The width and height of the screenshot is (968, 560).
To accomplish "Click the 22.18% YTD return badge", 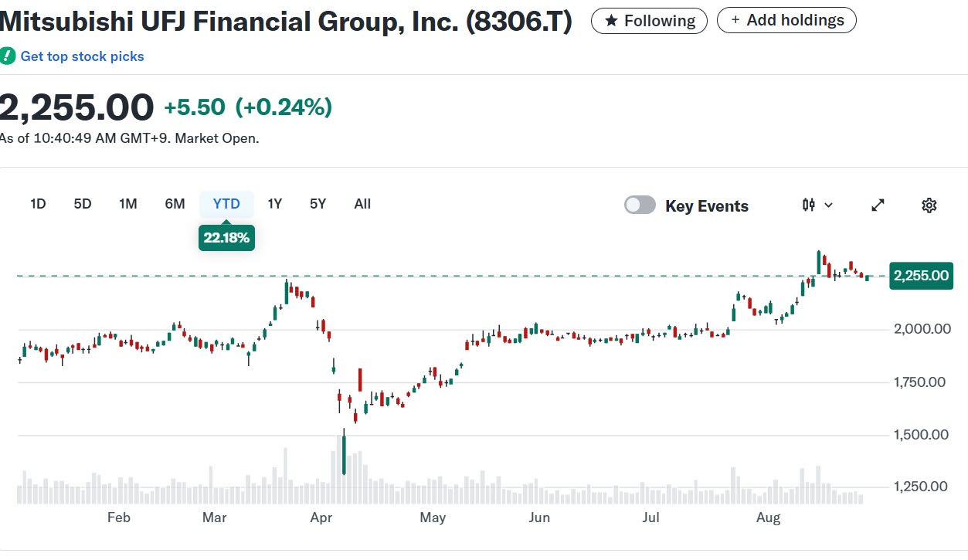I will [x=226, y=238].
